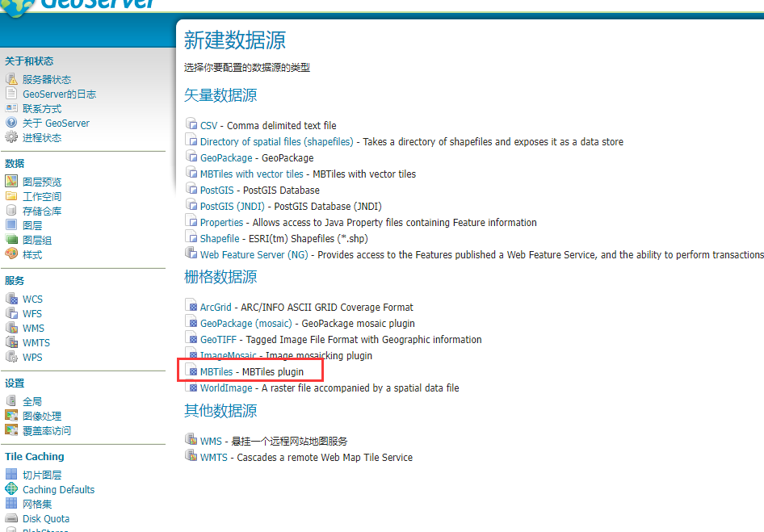The image size is (764, 532).
Task: Select the Shapefile data source link
Action: point(220,239)
